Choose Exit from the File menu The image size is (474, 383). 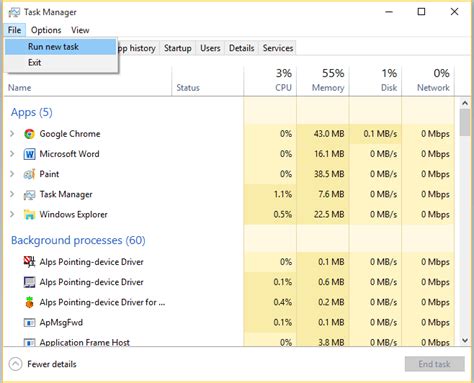(61, 63)
